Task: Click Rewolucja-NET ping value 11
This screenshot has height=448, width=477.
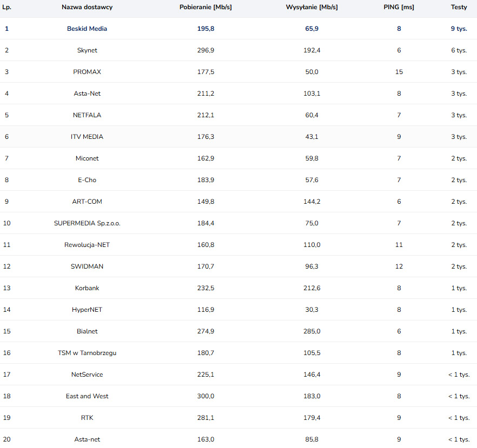Action: click(x=399, y=245)
